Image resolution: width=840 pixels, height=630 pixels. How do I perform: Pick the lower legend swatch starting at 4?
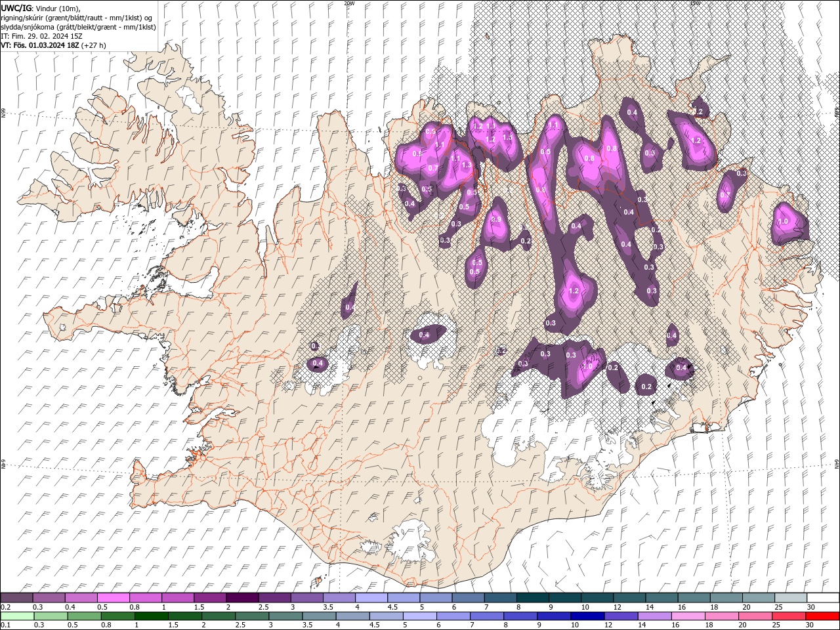click(352, 616)
